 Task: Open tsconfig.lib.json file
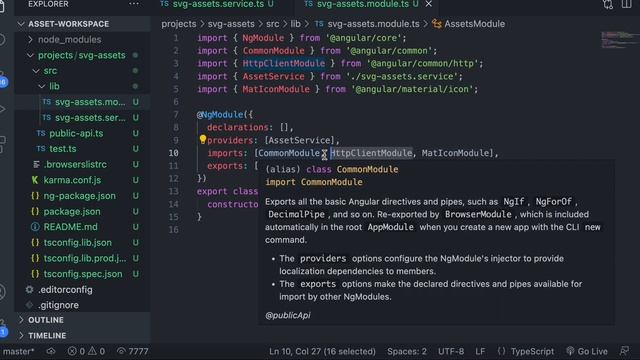[x=77, y=242]
